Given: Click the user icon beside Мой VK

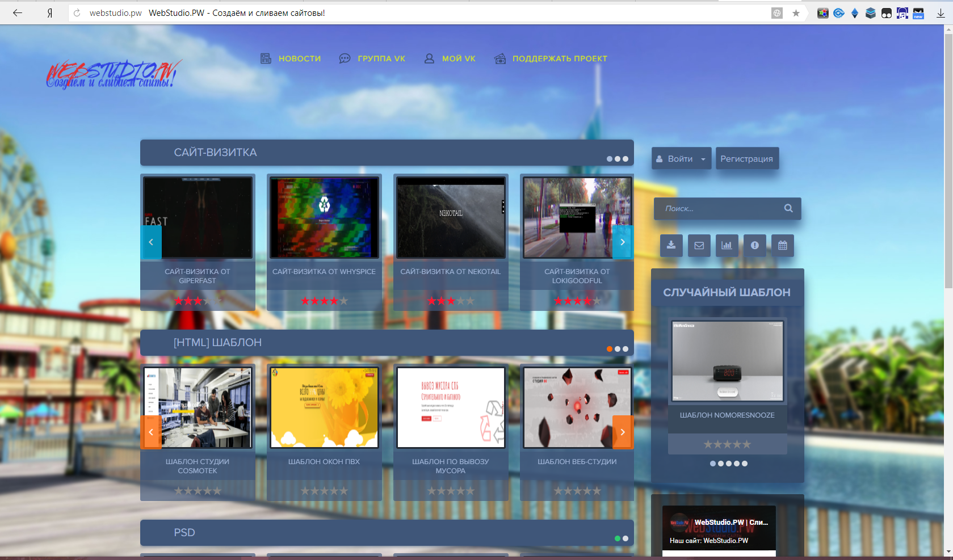Looking at the screenshot, I should (x=429, y=58).
